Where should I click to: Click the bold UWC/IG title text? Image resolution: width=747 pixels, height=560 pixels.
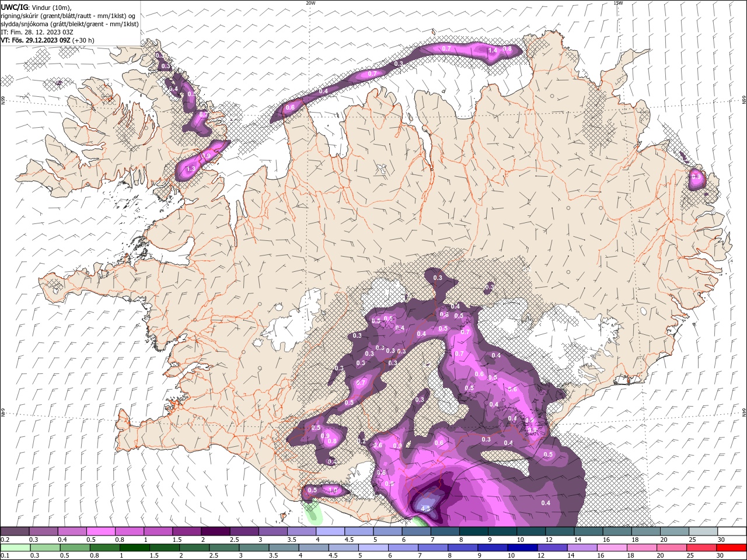tap(14, 7)
